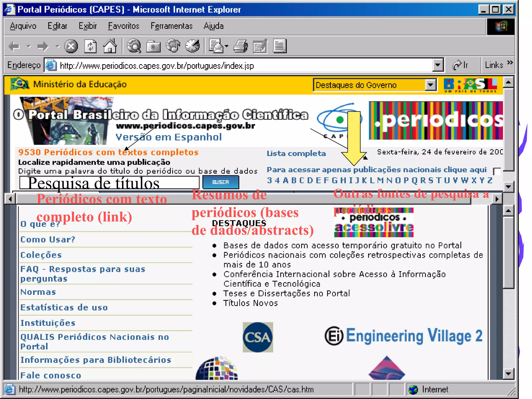Open the Editar menu
The height and width of the screenshot is (399, 532).
click(x=57, y=26)
